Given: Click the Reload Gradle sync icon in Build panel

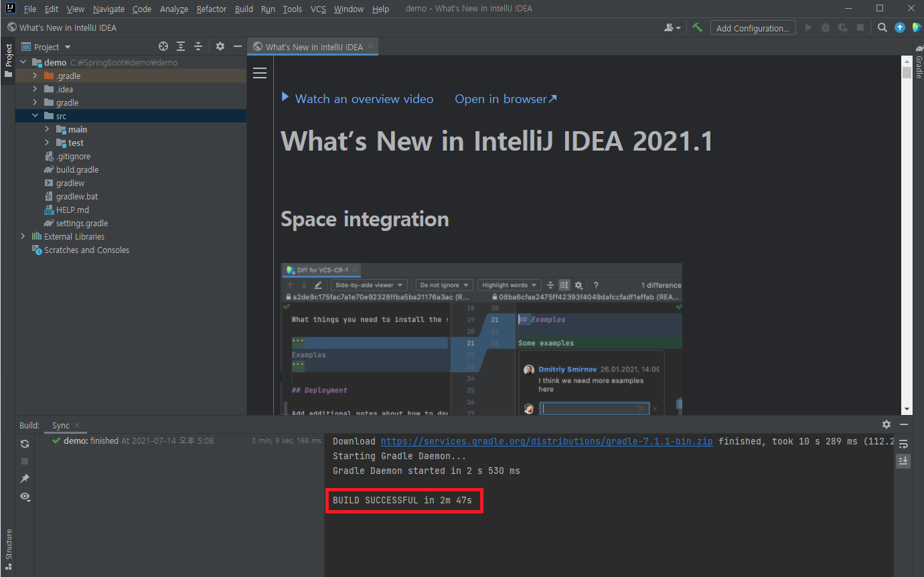Looking at the screenshot, I should [x=25, y=444].
